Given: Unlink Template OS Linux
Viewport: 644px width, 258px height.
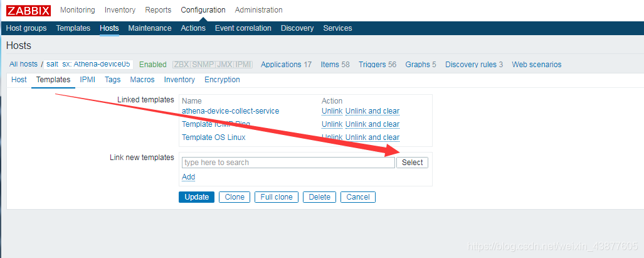Looking at the screenshot, I should click(x=332, y=137).
